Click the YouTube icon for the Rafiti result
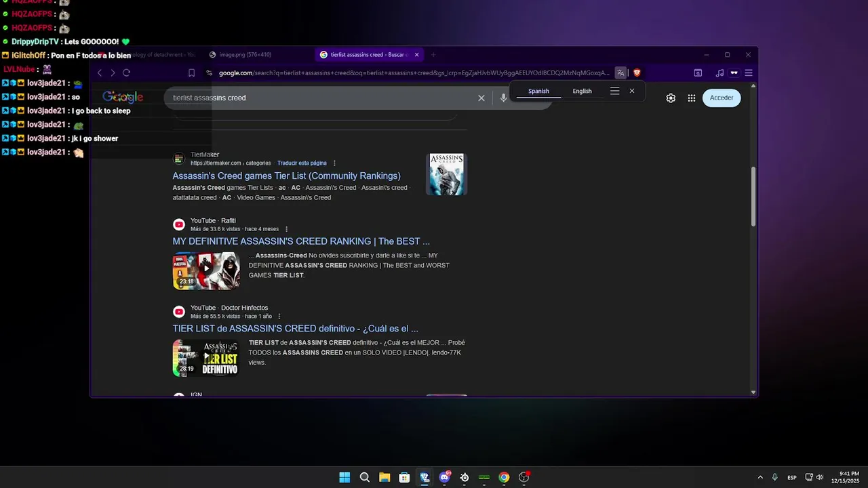This screenshot has height=488, width=868. (x=179, y=224)
